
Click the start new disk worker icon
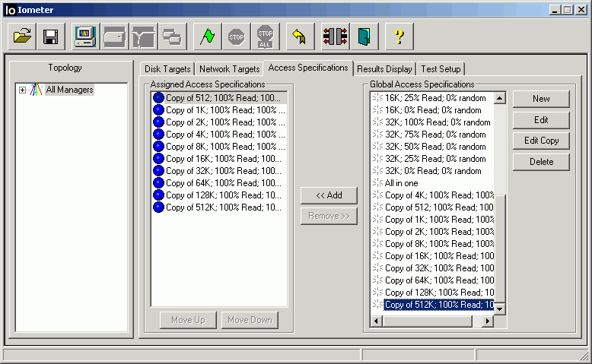click(x=115, y=36)
